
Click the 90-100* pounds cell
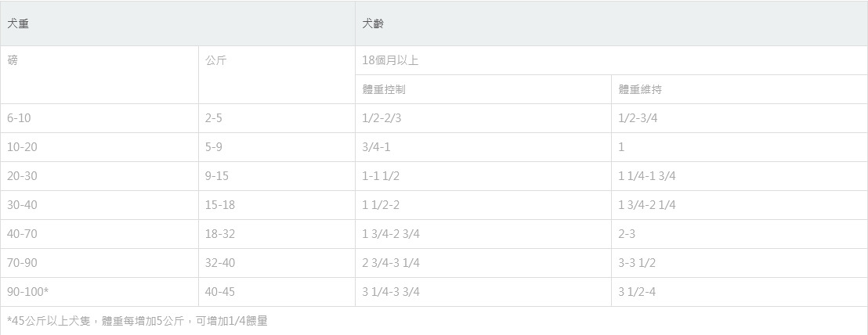[x=28, y=292]
